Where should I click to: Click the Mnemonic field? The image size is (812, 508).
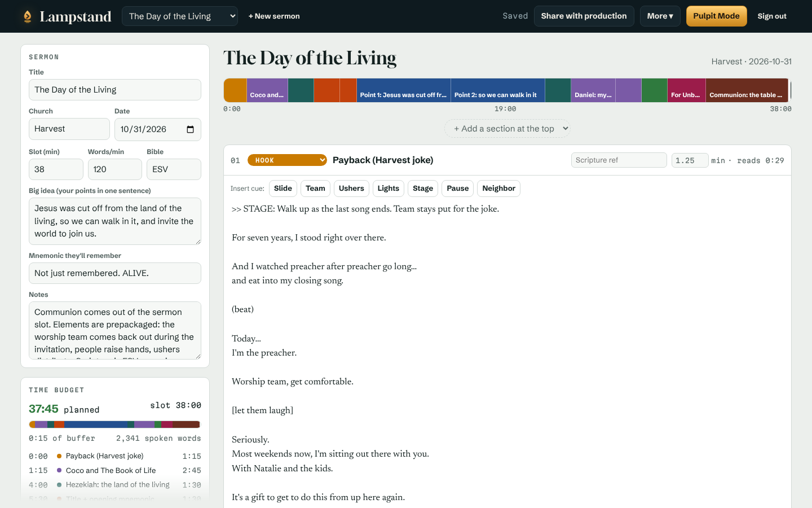(115, 273)
